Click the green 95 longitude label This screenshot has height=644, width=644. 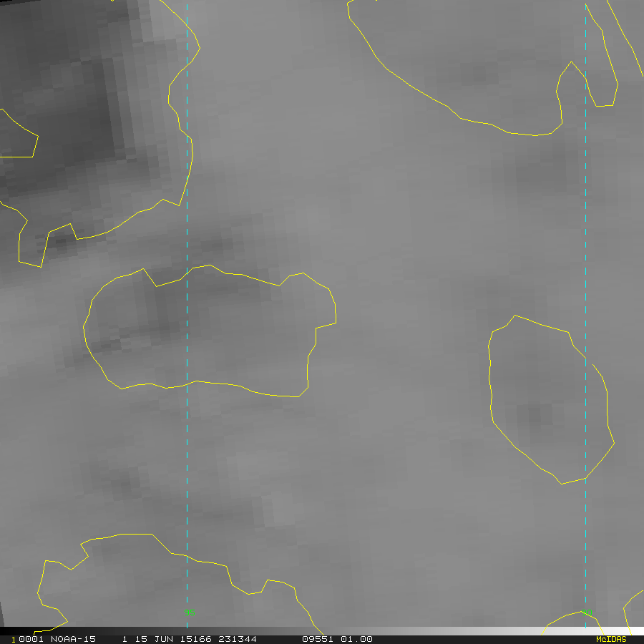coord(190,613)
